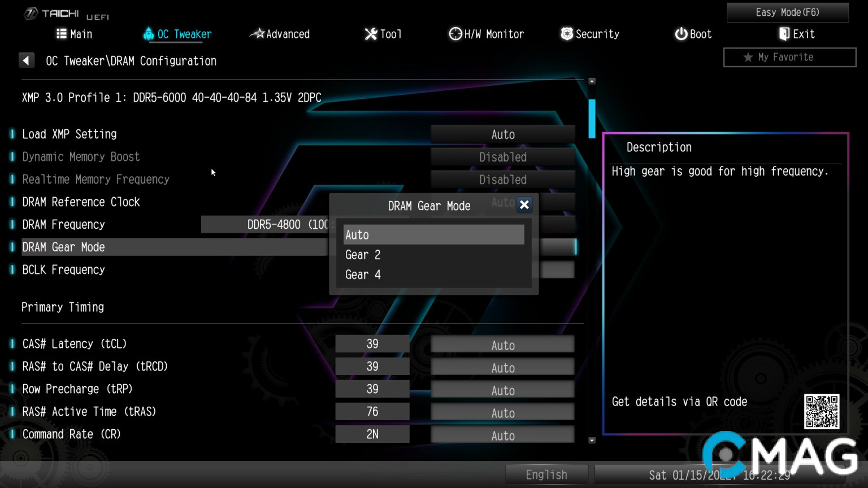Open the Security tab

pos(590,34)
